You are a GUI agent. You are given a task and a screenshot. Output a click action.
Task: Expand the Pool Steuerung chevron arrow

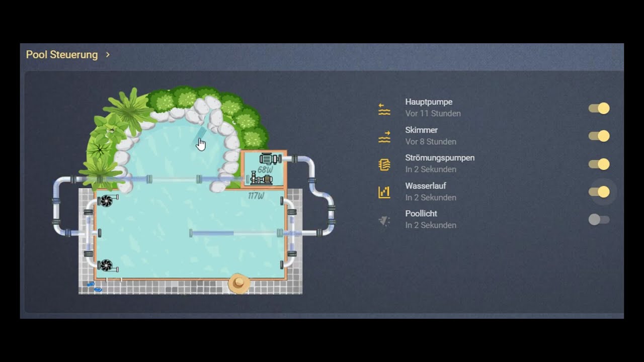coord(108,54)
